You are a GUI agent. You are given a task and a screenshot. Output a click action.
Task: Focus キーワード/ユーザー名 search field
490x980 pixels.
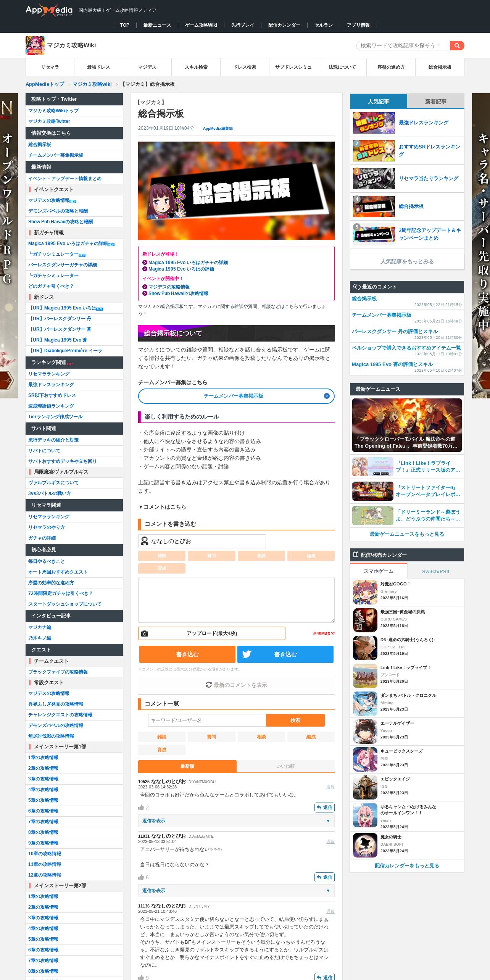[207, 720]
